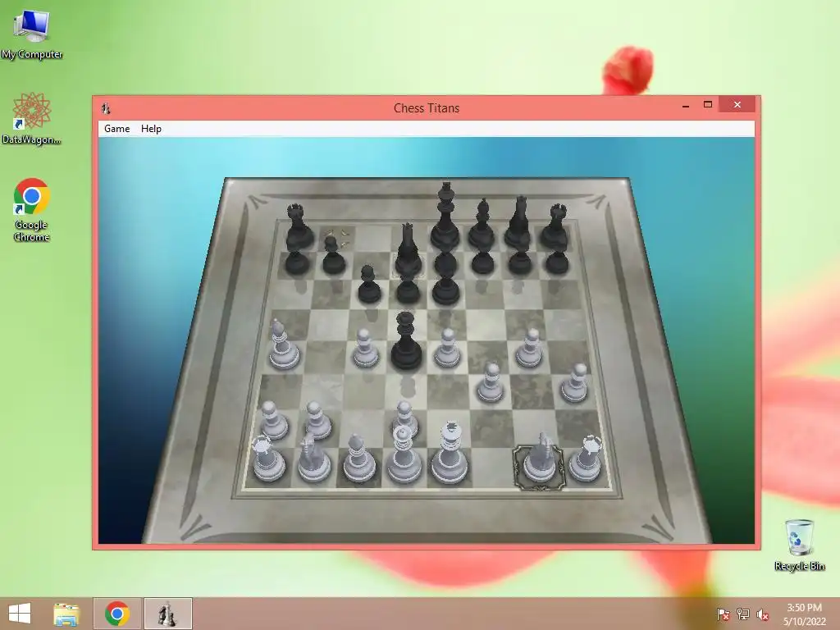Minimize the Chess Titans window
The image size is (840, 630).
[686, 105]
